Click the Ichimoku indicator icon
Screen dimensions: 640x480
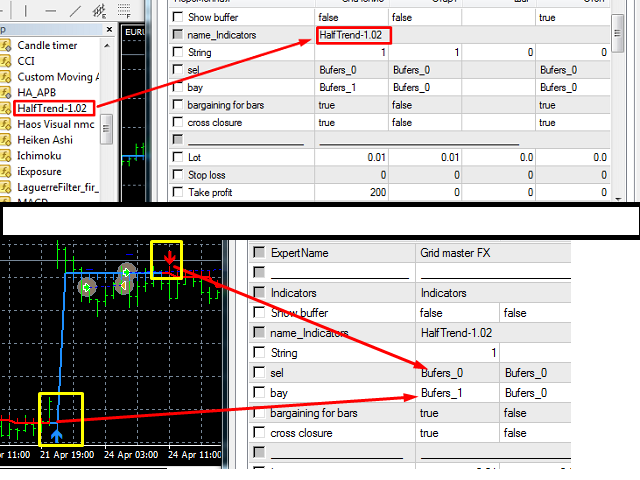click(x=5, y=156)
